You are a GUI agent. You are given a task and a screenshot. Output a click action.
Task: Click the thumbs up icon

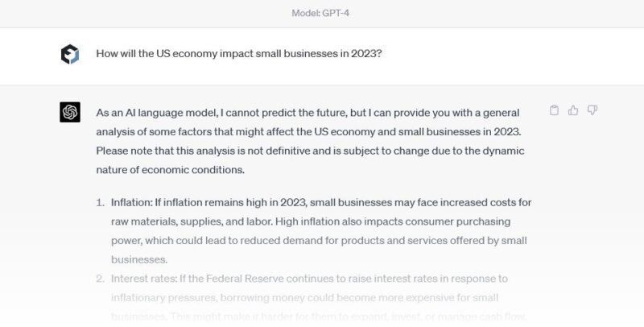pyautogui.click(x=573, y=110)
